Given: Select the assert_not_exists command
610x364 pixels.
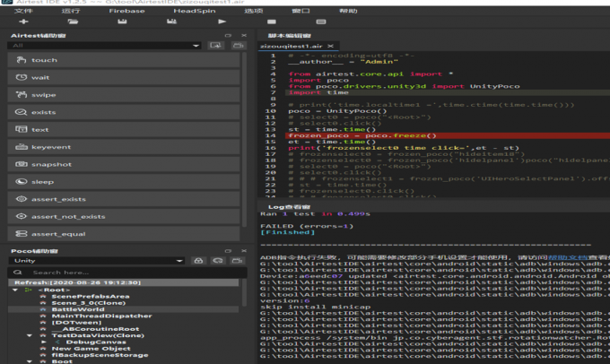Looking at the screenshot, I should pos(124,216).
